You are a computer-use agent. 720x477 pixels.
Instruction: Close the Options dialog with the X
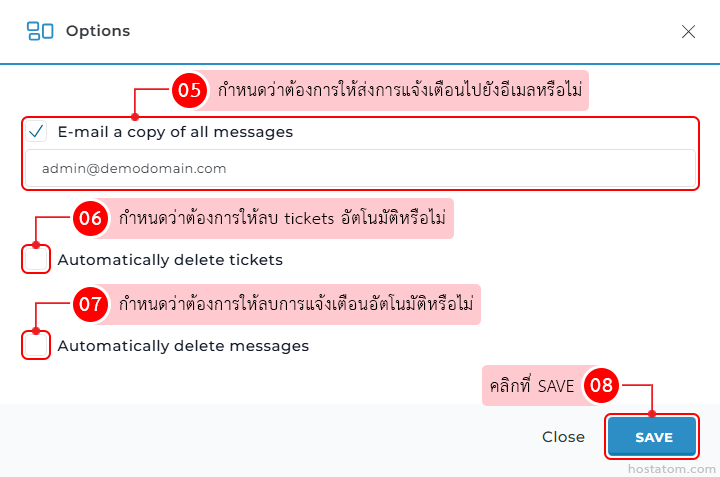click(x=688, y=31)
